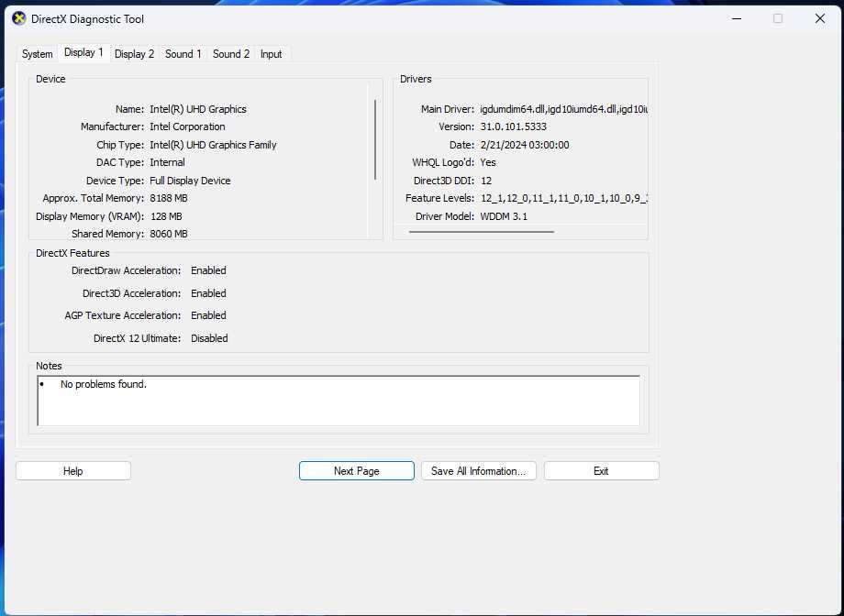Click the VRAM value "128 MB"
This screenshot has width=844, height=616.
click(166, 216)
